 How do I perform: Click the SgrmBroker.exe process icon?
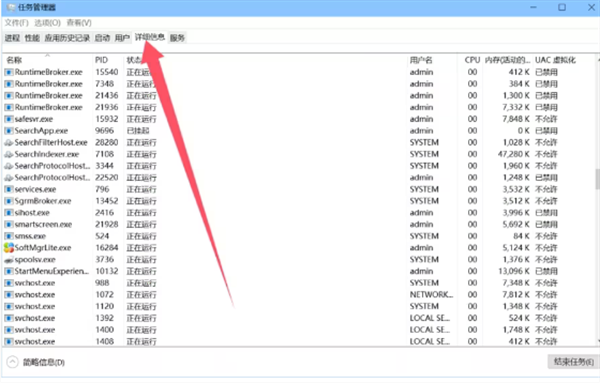(8, 201)
